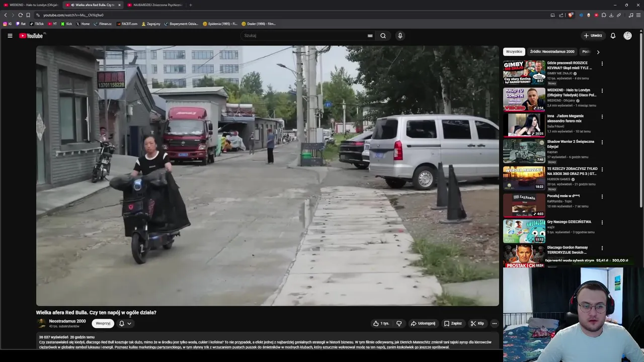Close the Wielka afera Red Bulla tab
Viewport: 644px width, 362px height.
point(119,5)
